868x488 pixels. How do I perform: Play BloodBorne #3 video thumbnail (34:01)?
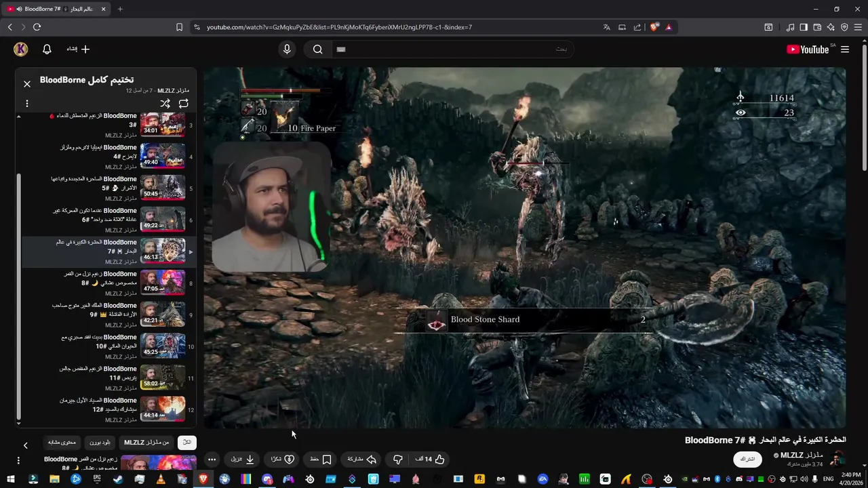click(x=163, y=124)
